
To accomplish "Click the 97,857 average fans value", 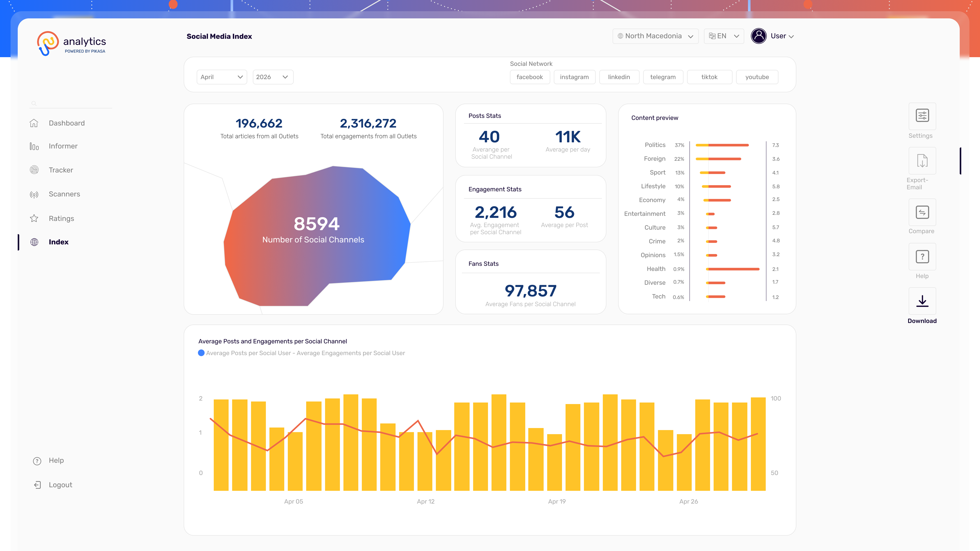I will click(x=530, y=291).
